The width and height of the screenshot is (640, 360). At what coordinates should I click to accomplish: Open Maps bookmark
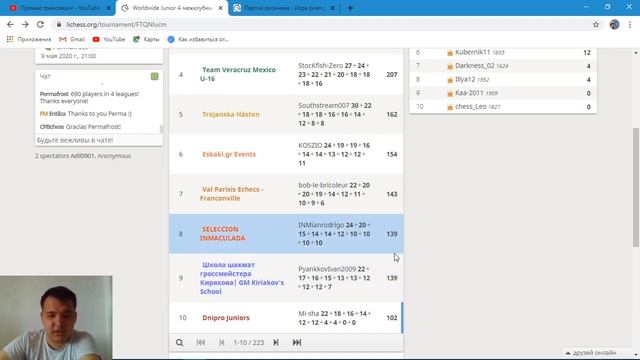[146, 39]
